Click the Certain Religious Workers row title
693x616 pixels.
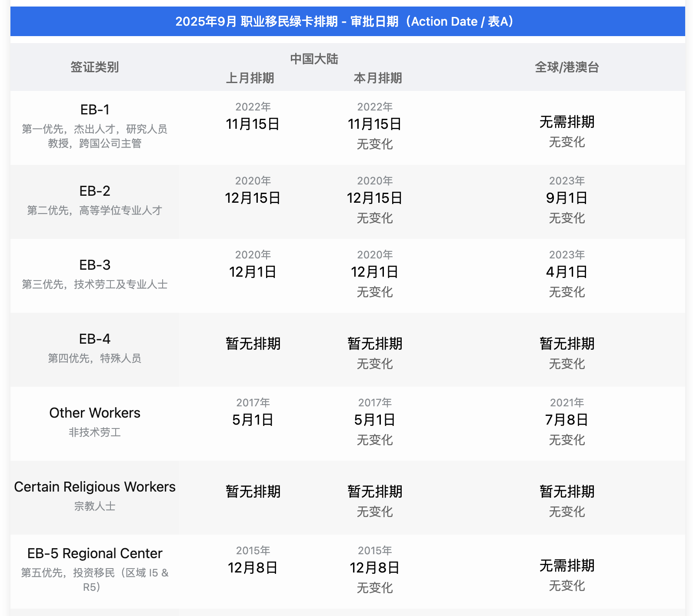pos(95,487)
